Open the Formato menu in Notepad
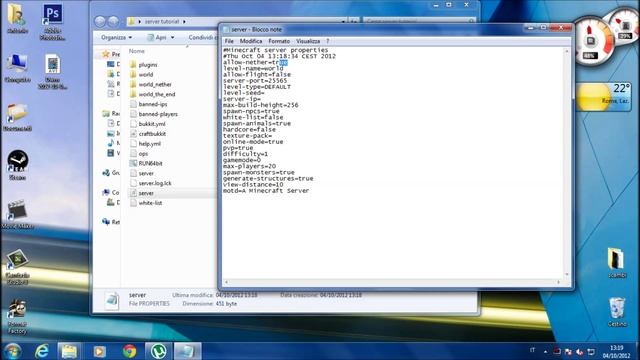This screenshot has height=360, width=640. (x=279, y=41)
